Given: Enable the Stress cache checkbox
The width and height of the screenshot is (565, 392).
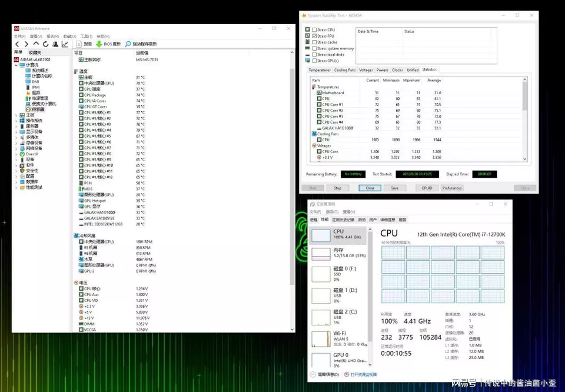Looking at the screenshot, I should (314, 42).
